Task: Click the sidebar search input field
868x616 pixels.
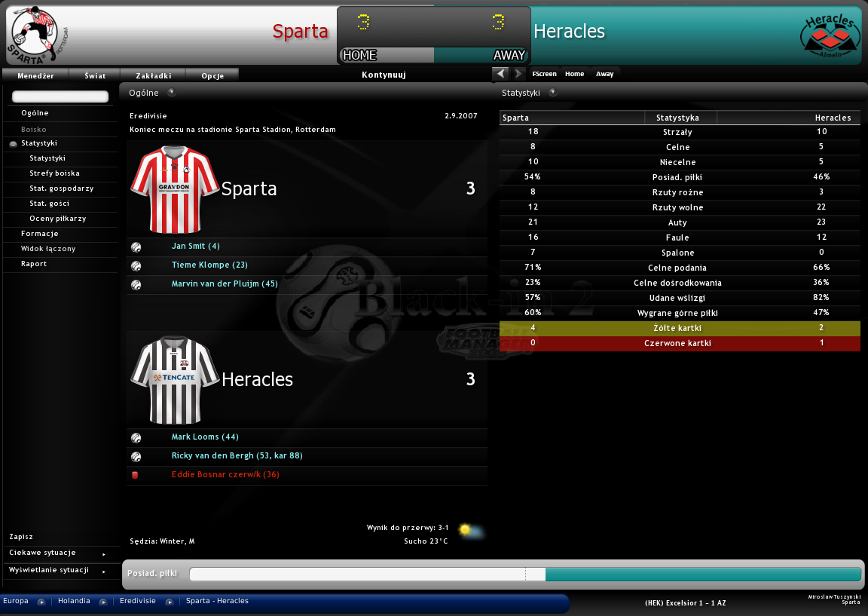Action: pyautogui.click(x=60, y=97)
